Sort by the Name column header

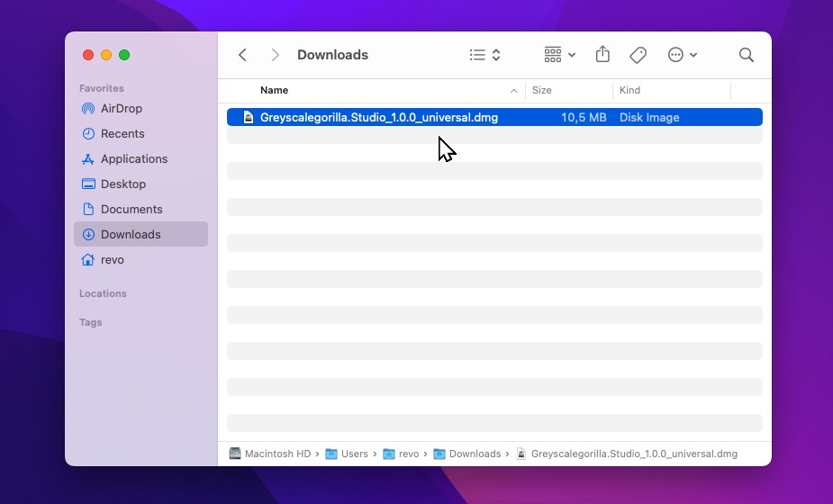click(274, 90)
